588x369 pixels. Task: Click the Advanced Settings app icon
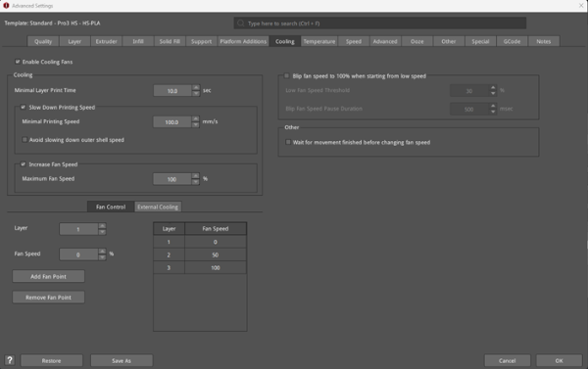click(6, 6)
